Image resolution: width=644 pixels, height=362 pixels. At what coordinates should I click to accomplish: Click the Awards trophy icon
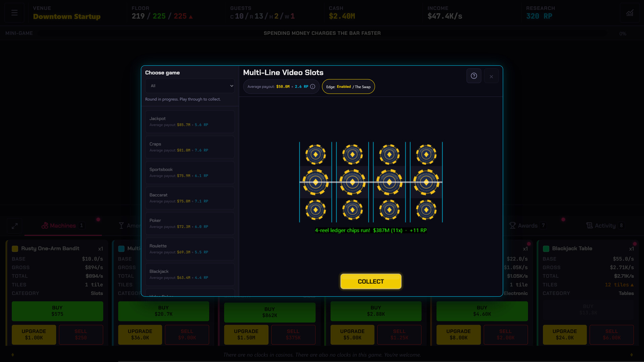click(x=512, y=226)
